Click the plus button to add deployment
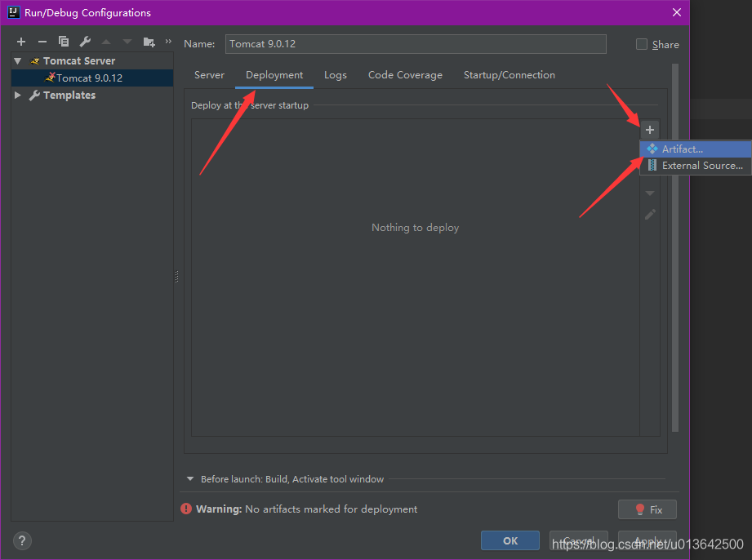This screenshot has width=752, height=560. 650,130
